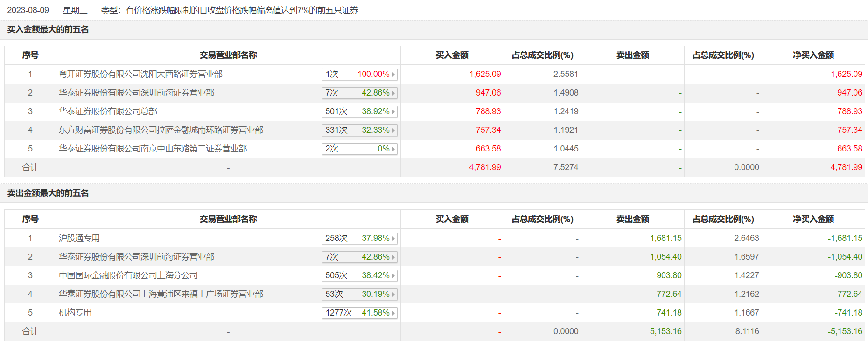868x343 pixels.
Task: Expand the 2次 0% stats box
Action: point(359,149)
